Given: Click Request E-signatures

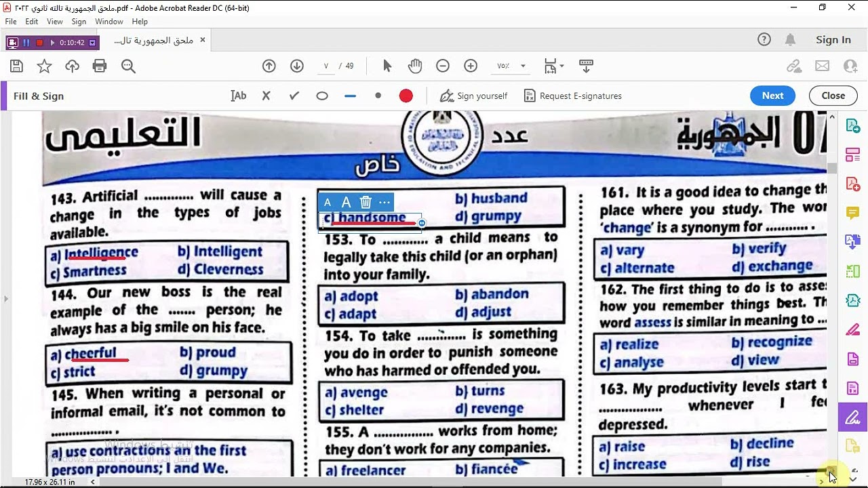Looking at the screenshot, I should (x=573, y=96).
